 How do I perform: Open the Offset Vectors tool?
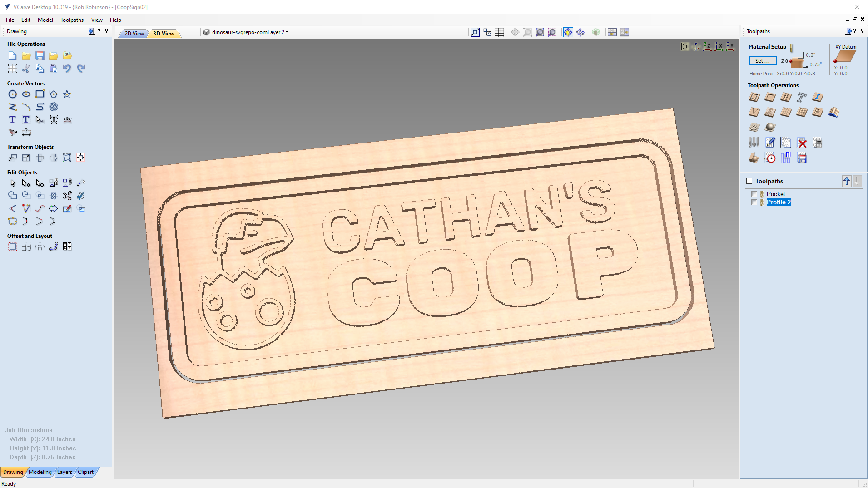coord(13,246)
